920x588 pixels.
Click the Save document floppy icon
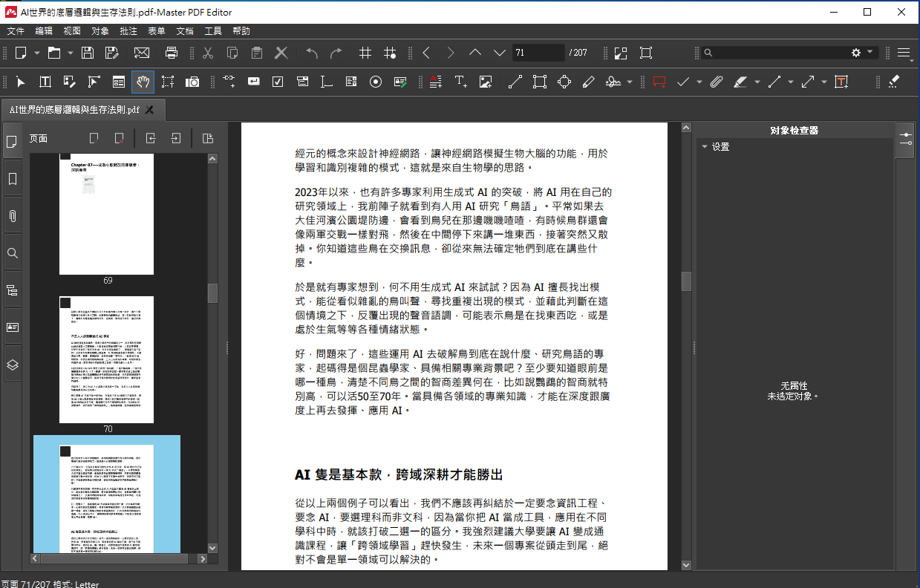[x=88, y=53]
